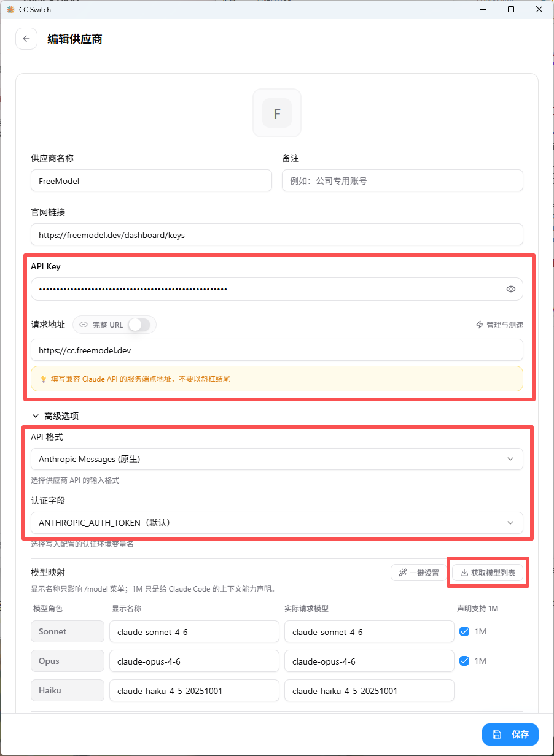Edit the Sonnet 显示名称 field
This screenshot has height=756, width=554.
click(194, 631)
